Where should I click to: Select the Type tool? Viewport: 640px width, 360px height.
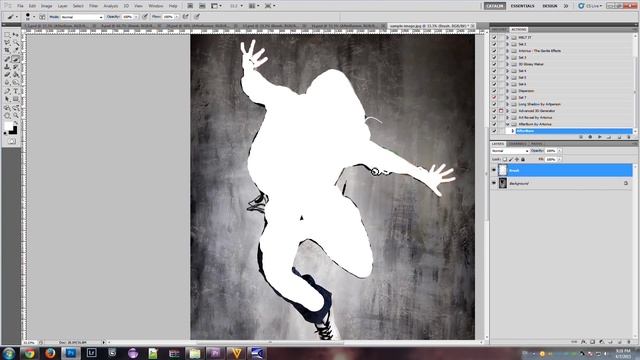(x=16, y=91)
